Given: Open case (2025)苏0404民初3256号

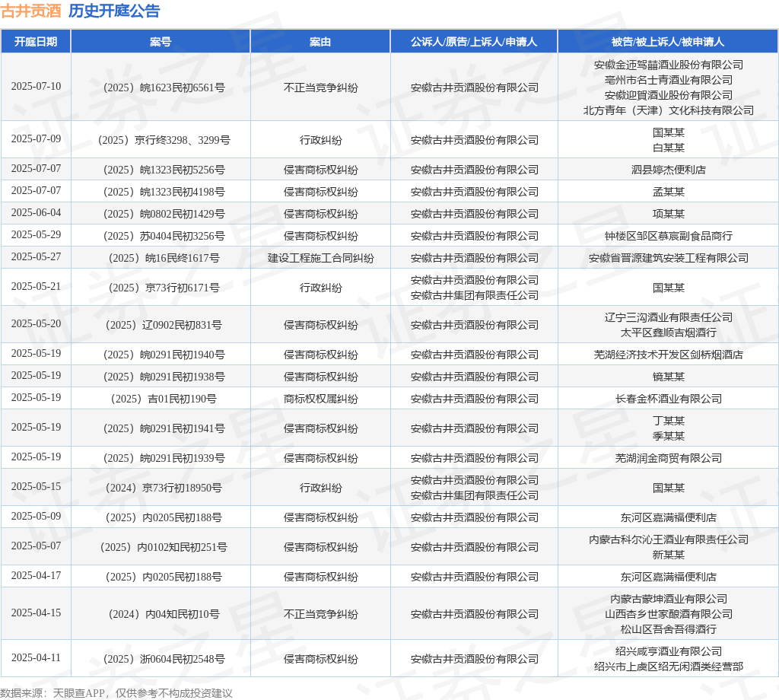Looking at the screenshot, I should pos(164,236).
